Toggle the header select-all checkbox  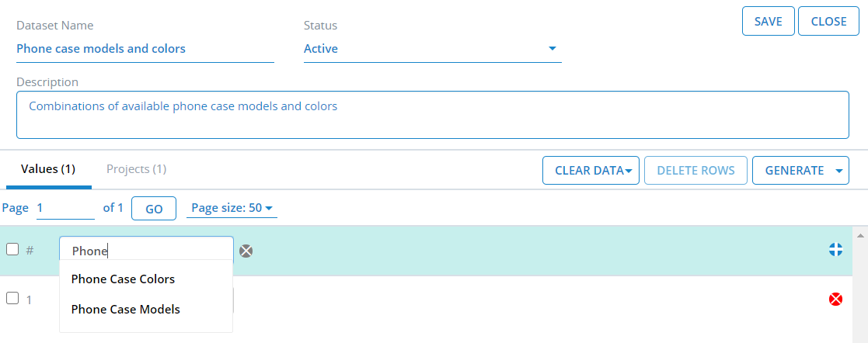pos(12,250)
